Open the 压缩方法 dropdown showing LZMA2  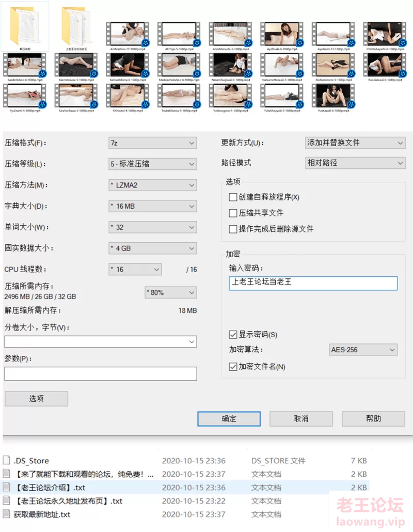point(153,185)
